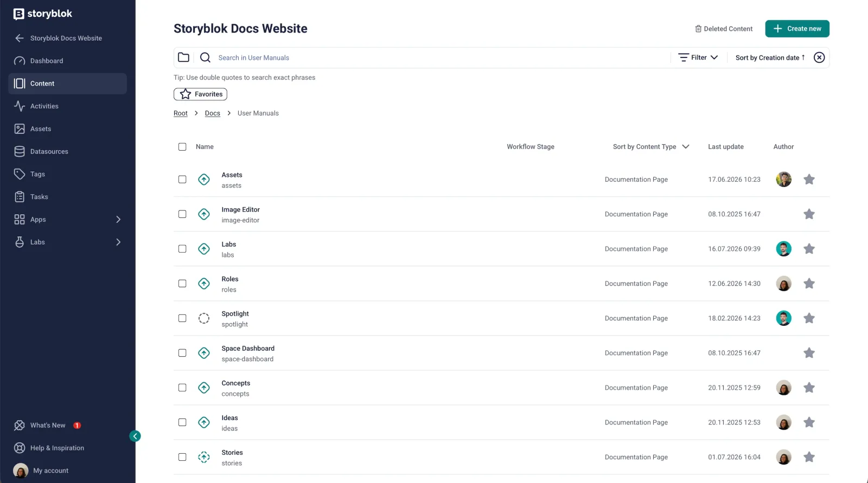Collapse the sidebar with the green arrow
This screenshot has height=483, width=868.
pyautogui.click(x=135, y=436)
